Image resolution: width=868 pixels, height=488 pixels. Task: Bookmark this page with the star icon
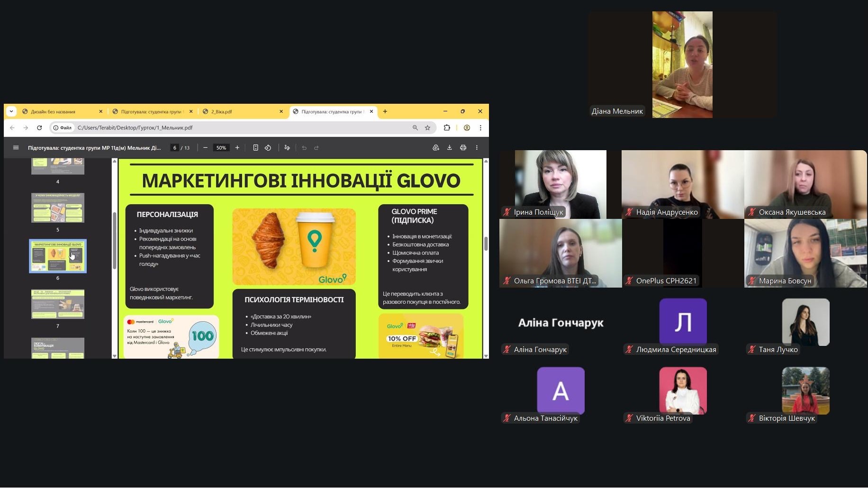[427, 128]
